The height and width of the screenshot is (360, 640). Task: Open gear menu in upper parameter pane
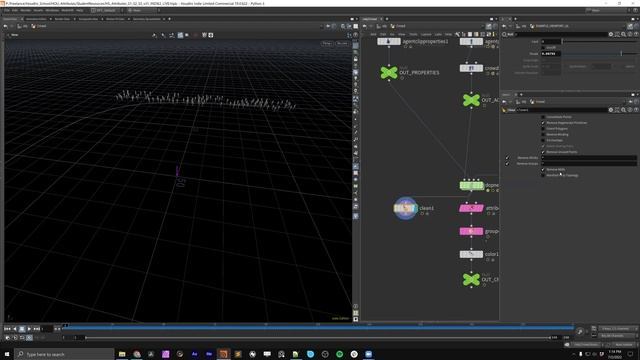[611, 34]
